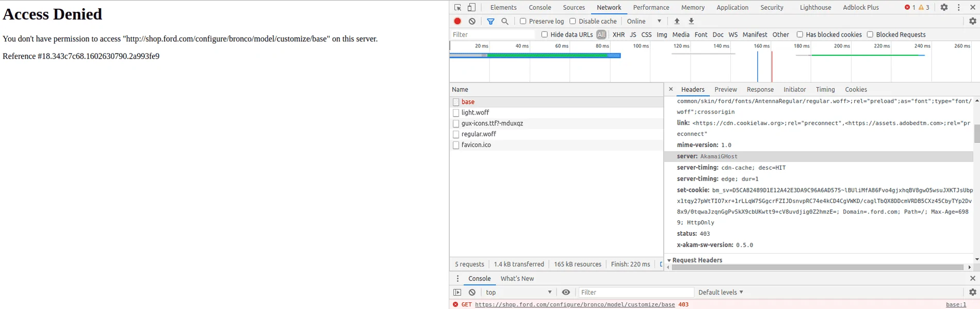Open the Adblock Plus panel tab
This screenshot has height=309, width=980.
pyautogui.click(x=860, y=7)
